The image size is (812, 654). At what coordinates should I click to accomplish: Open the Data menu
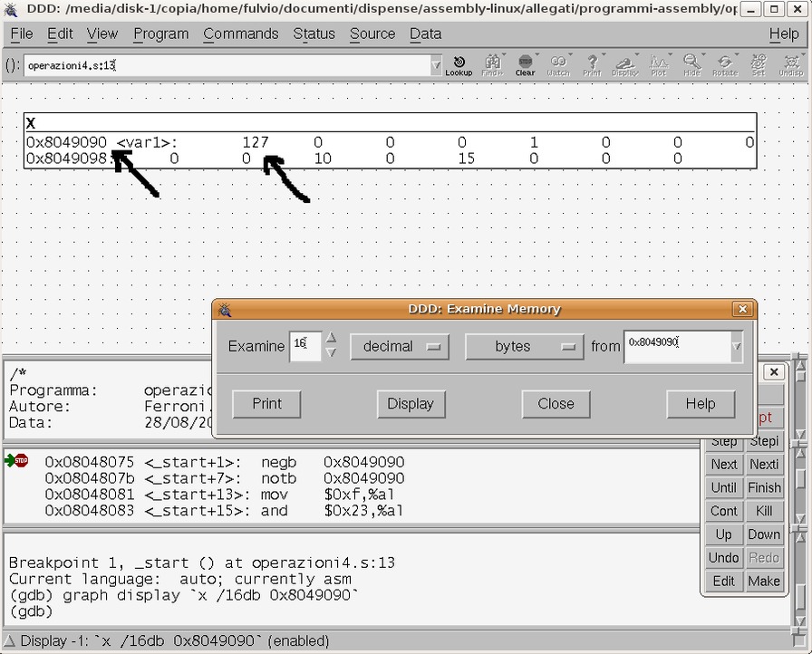(426, 34)
